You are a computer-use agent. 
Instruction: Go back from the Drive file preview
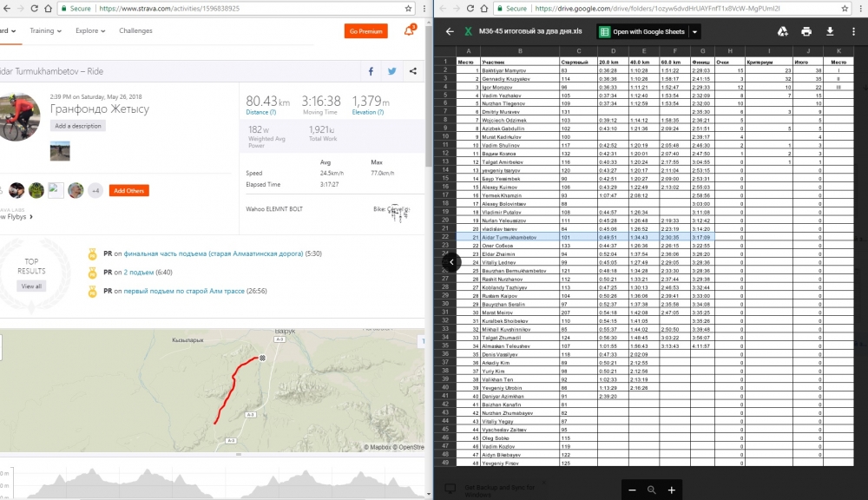pyautogui.click(x=450, y=31)
